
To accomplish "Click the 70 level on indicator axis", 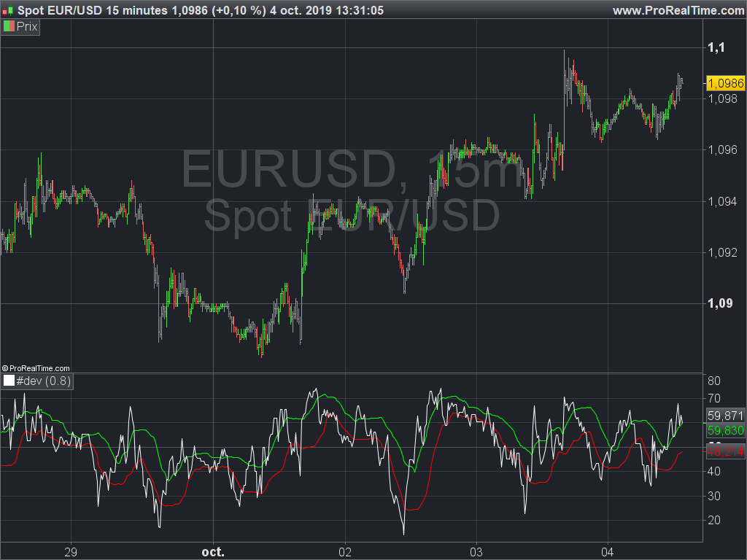I will tap(714, 399).
